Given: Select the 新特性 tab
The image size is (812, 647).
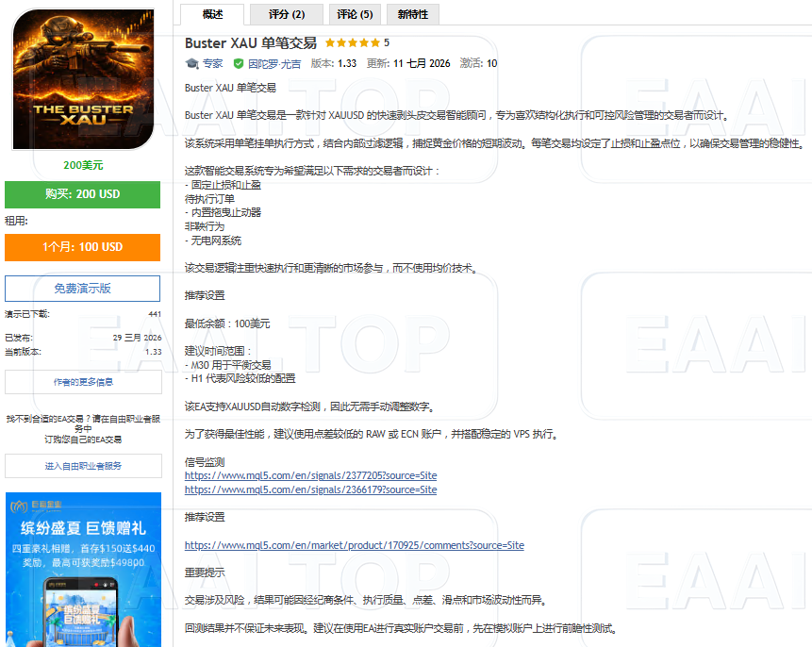Looking at the screenshot, I should point(413,14).
